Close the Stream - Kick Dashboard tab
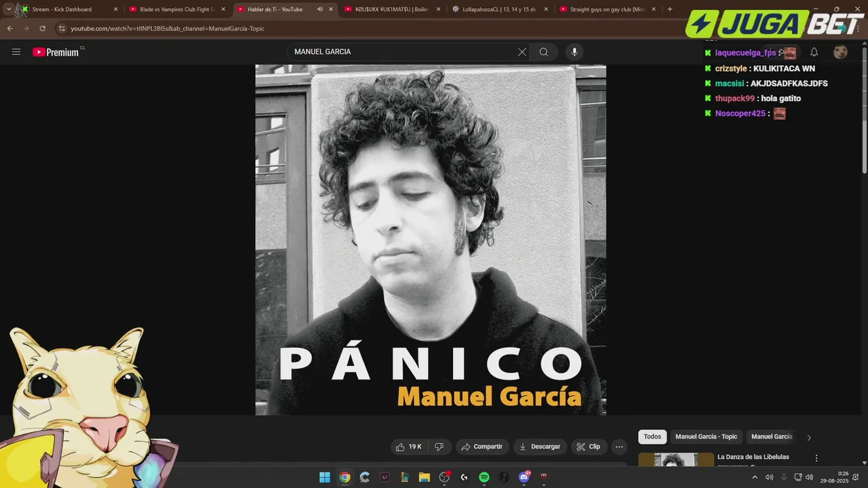The width and height of the screenshot is (868, 488). [x=115, y=9]
